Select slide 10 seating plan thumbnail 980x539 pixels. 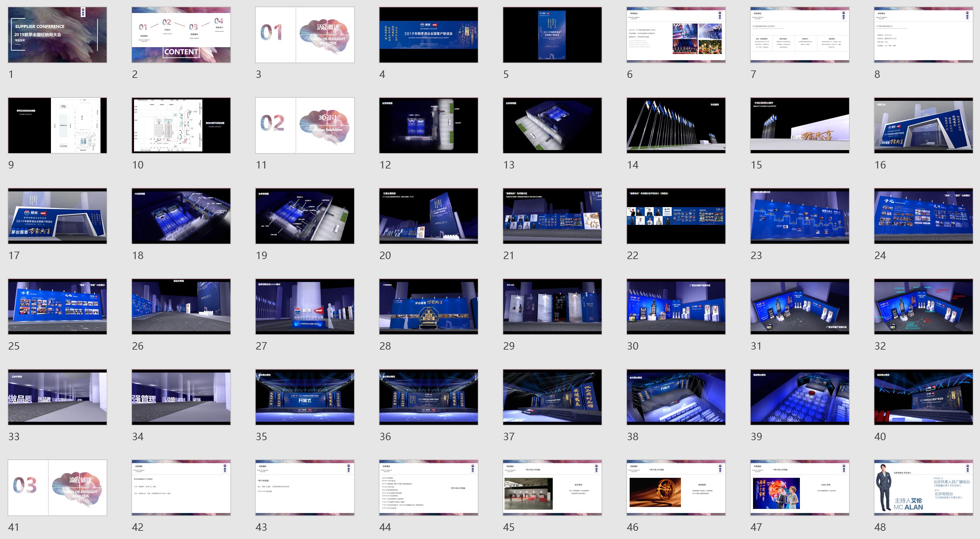(x=181, y=125)
